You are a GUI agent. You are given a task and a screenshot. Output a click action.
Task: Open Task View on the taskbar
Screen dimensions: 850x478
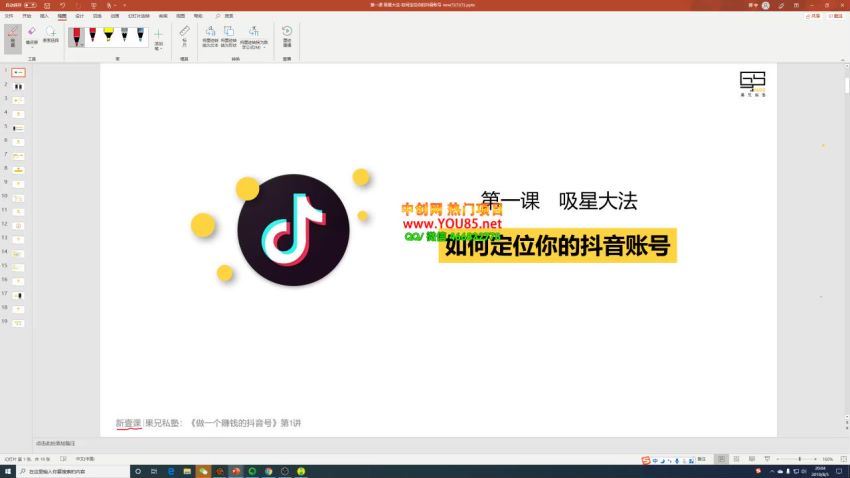pos(154,471)
